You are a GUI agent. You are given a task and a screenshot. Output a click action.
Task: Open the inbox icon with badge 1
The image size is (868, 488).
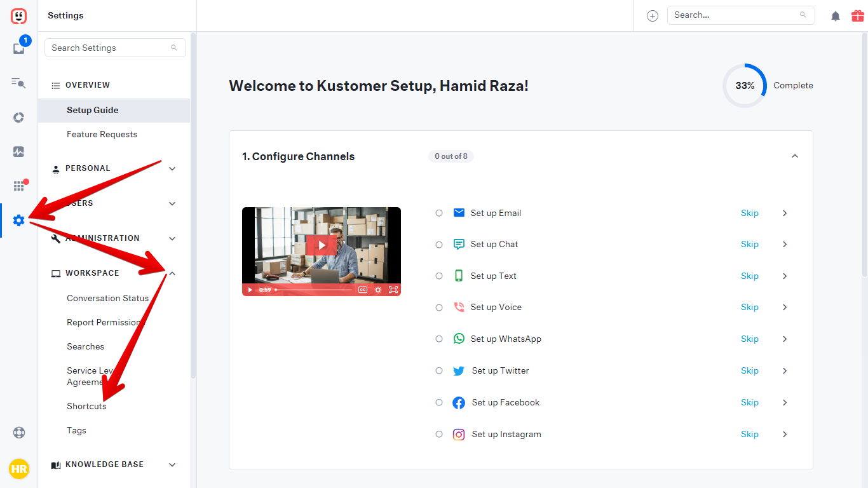tap(19, 48)
